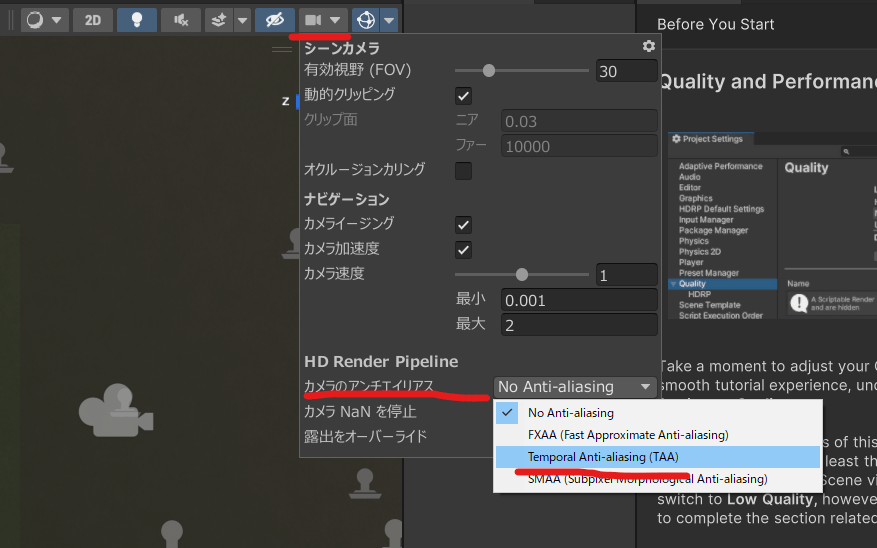877x548 pixels.
Task: Choose FXAA (Fast Approximate Anti-aliasing) option
Action: pos(627,435)
